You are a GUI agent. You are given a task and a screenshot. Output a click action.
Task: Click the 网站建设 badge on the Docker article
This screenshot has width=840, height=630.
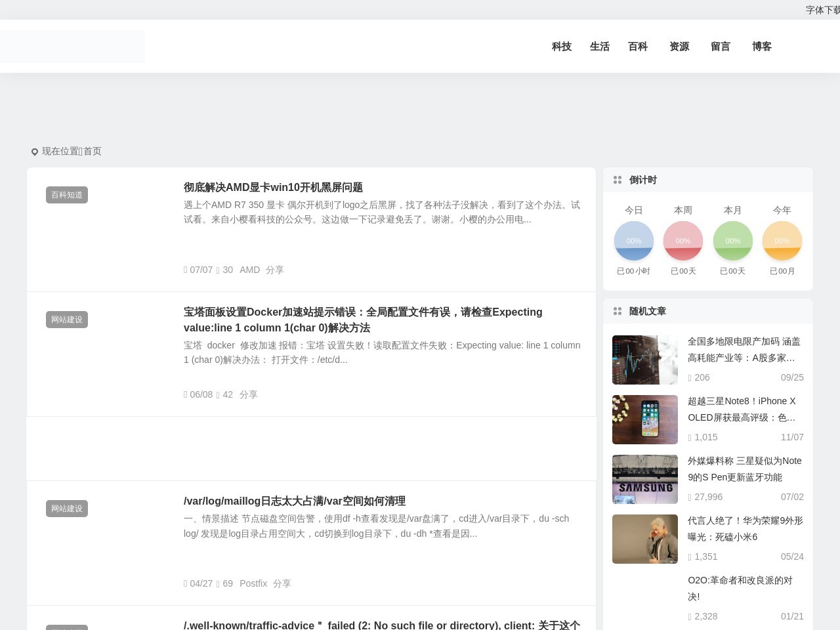(x=67, y=320)
